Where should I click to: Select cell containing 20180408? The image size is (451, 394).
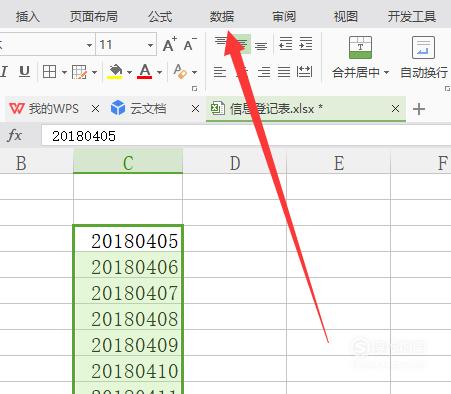pos(128,317)
